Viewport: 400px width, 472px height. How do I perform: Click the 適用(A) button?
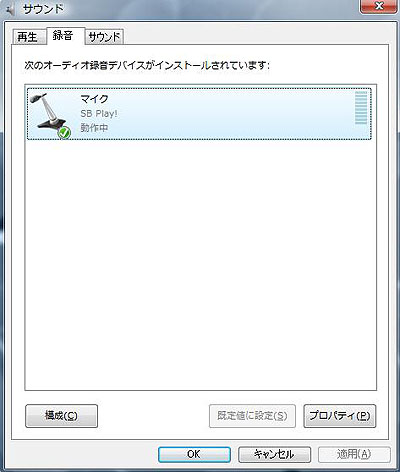point(354,454)
